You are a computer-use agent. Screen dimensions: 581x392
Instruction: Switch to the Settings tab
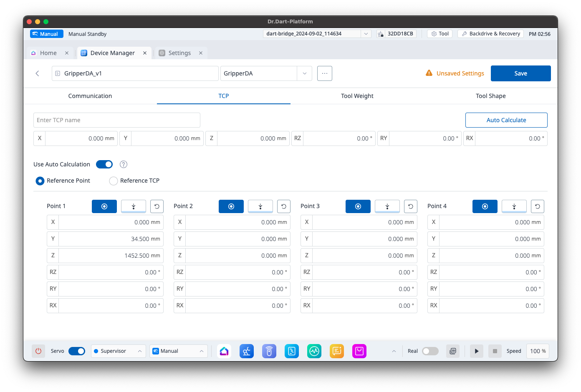click(x=179, y=53)
